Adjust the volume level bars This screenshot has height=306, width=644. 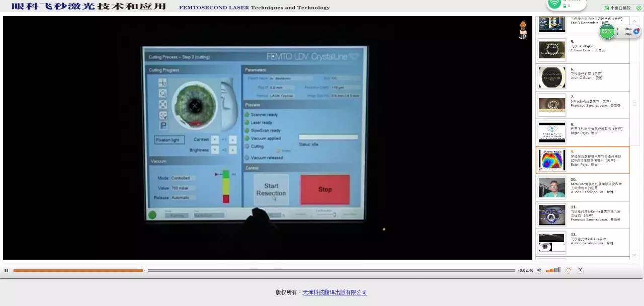(x=553, y=270)
